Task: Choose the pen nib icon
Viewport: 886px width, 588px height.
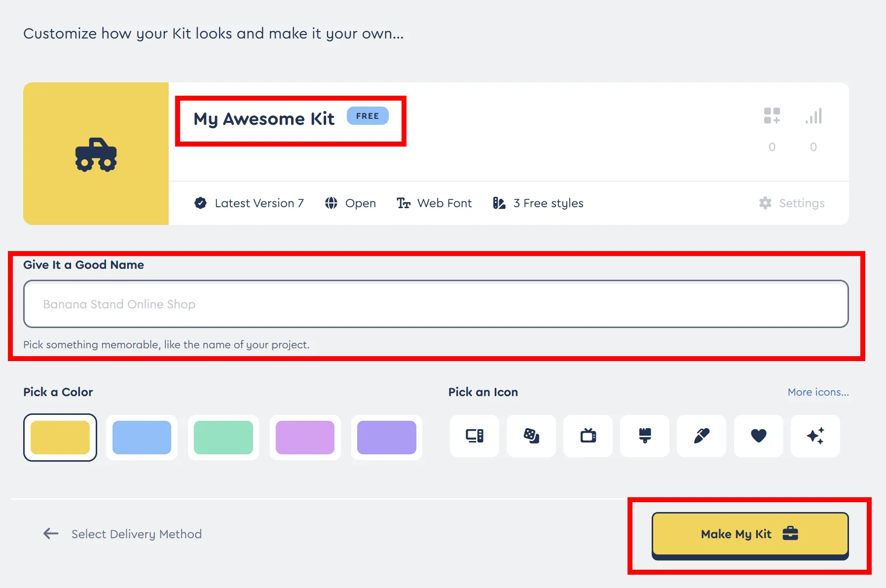Action: (701, 436)
